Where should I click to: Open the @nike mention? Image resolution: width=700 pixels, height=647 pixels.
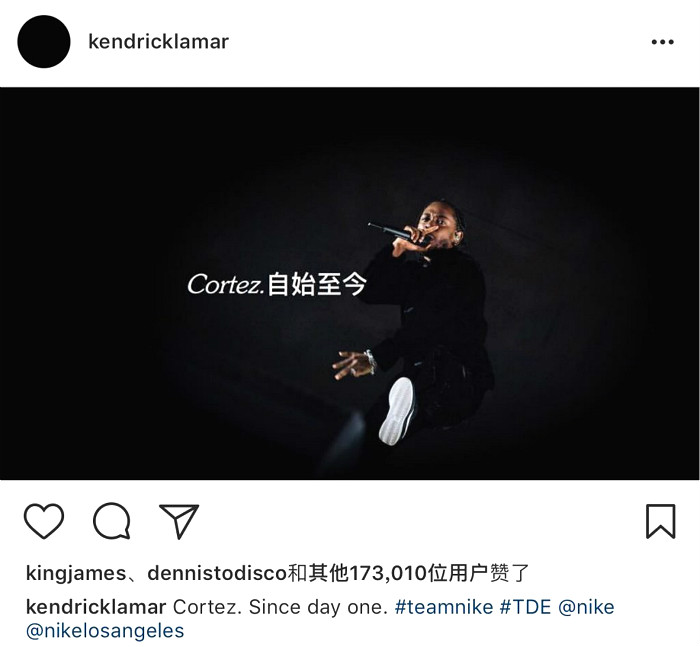(x=586, y=607)
